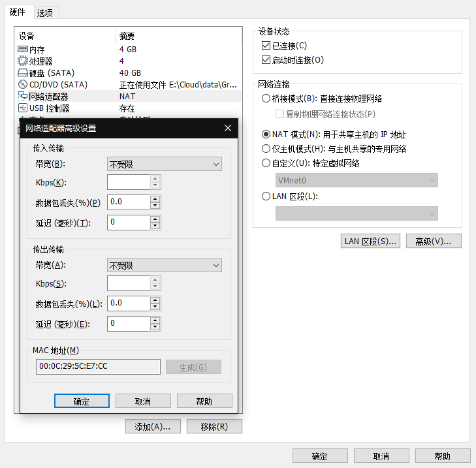Viewport: 476px width, 468px height.
Task: Select the processor (处理器) icon
Action: [23, 61]
